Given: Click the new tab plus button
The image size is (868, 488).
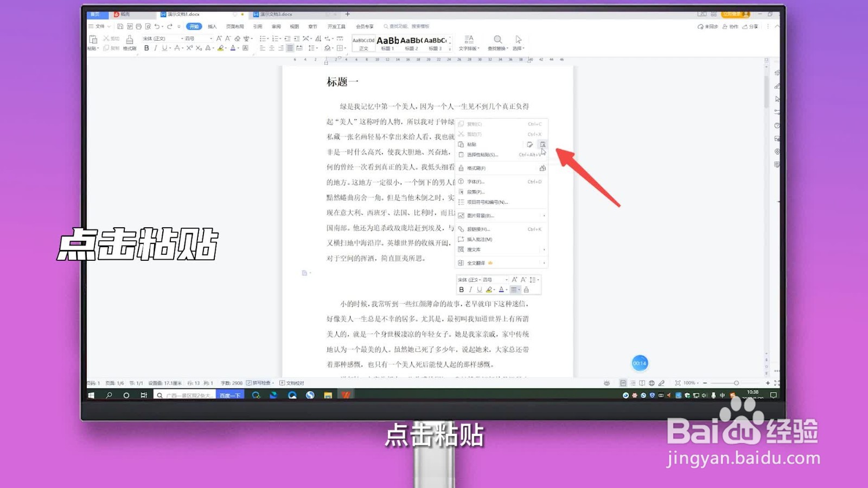Looking at the screenshot, I should tap(348, 14).
